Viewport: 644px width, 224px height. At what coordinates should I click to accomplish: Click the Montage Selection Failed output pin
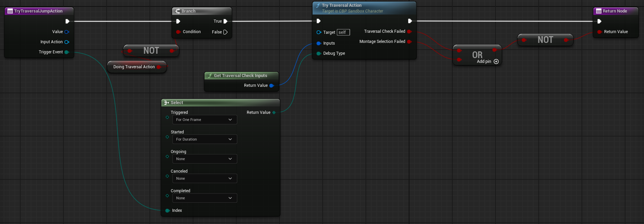coord(409,42)
